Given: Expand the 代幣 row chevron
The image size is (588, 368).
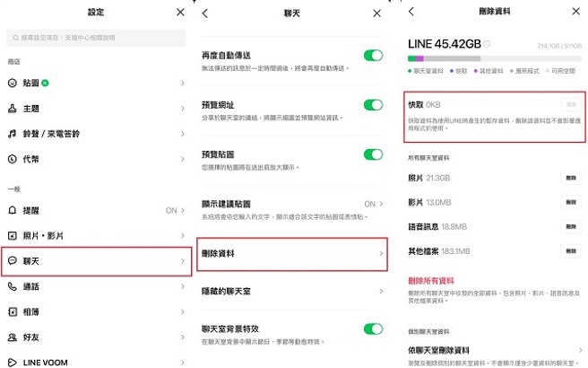Looking at the screenshot, I should coord(183,159).
